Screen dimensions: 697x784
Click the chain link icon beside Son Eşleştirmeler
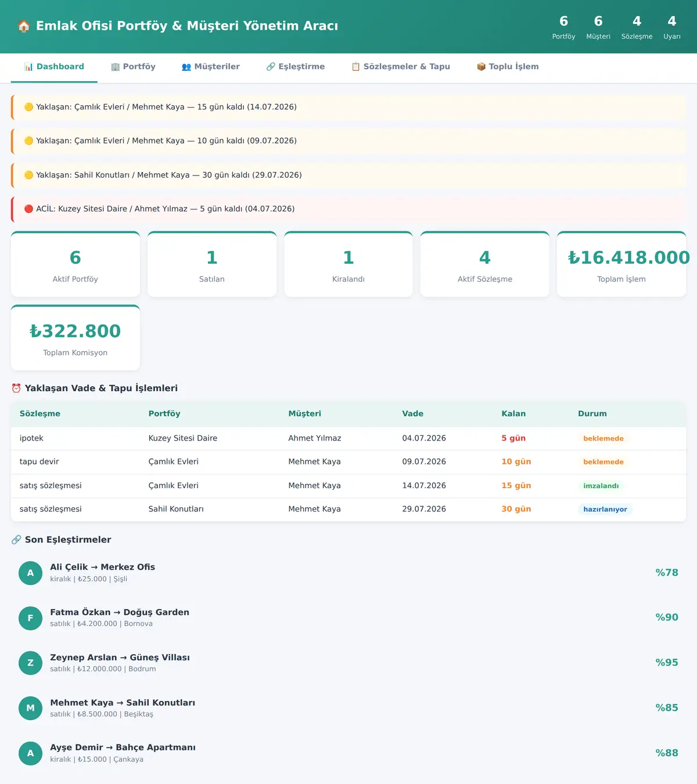point(16,540)
